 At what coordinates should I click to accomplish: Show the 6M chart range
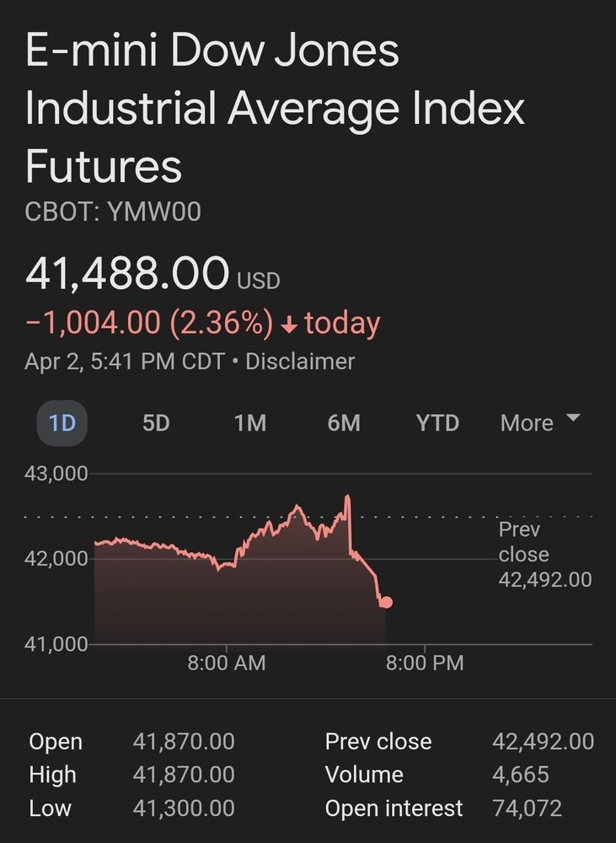click(344, 423)
